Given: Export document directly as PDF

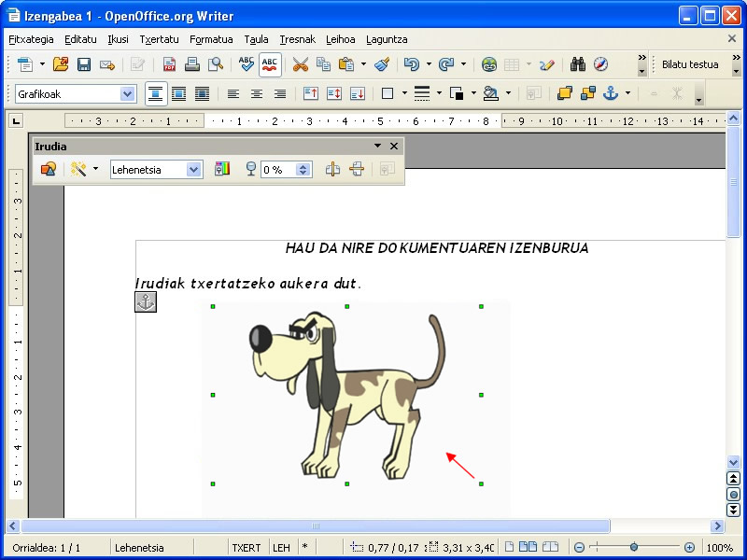Looking at the screenshot, I should (x=169, y=64).
